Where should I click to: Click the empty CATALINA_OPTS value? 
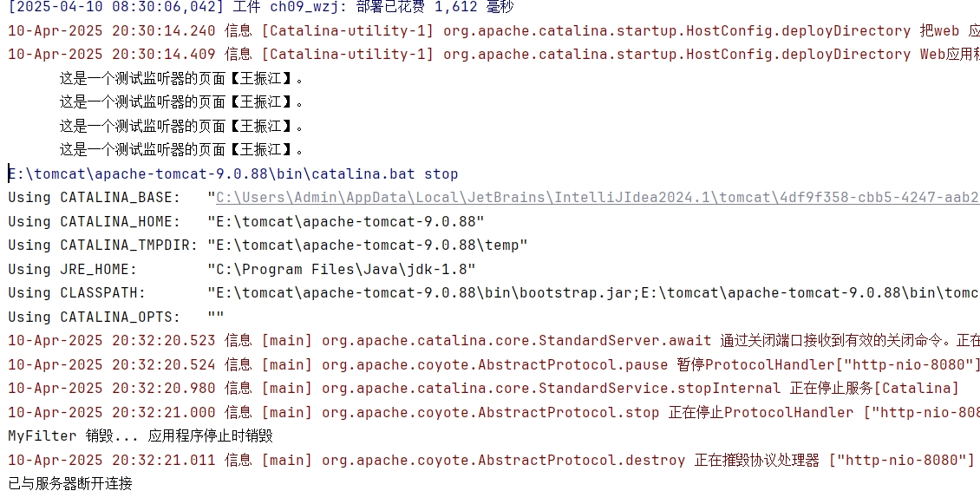coord(216,317)
